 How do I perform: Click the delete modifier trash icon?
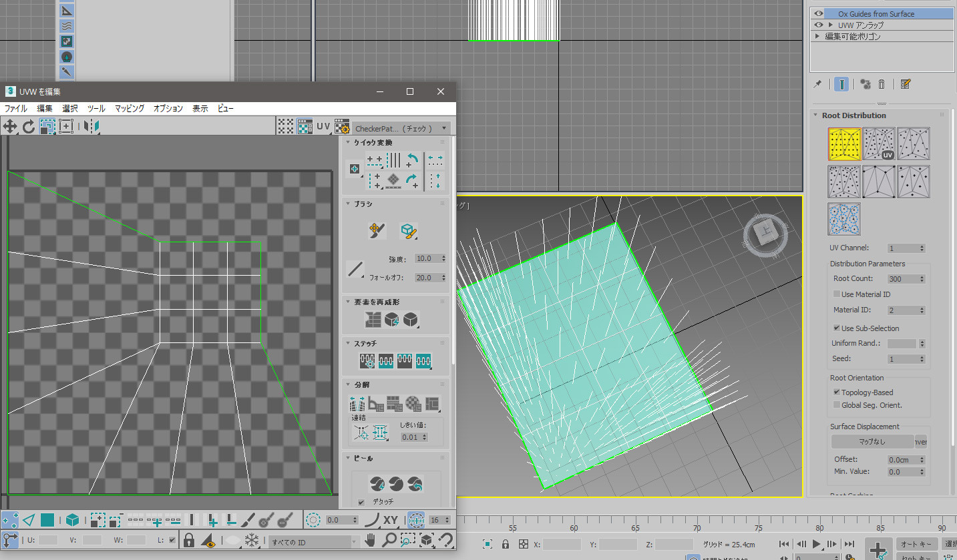click(882, 84)
